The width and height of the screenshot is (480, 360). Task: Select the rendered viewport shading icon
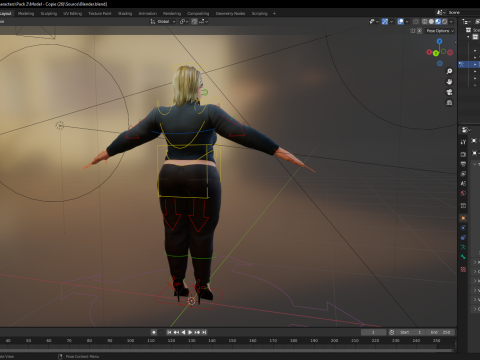[x=444, y=21]
